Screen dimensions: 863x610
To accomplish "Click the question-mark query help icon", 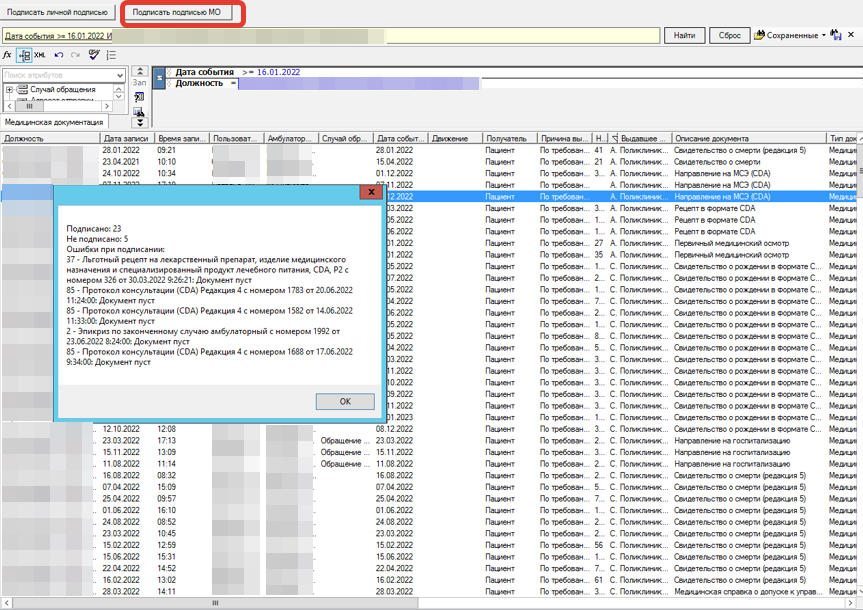I will click(139, 97).
